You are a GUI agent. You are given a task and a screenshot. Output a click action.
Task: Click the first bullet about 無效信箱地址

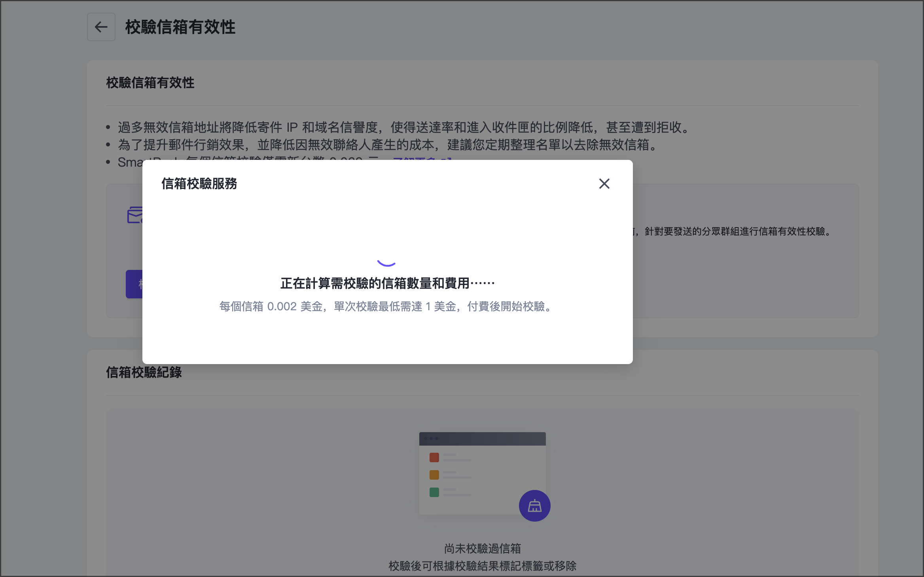point(403,127)
